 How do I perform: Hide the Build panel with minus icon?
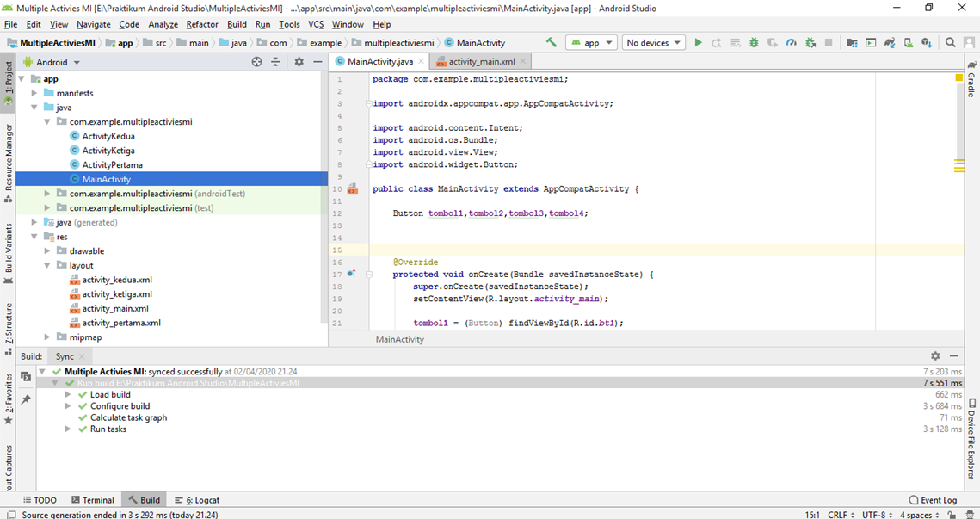953,355
